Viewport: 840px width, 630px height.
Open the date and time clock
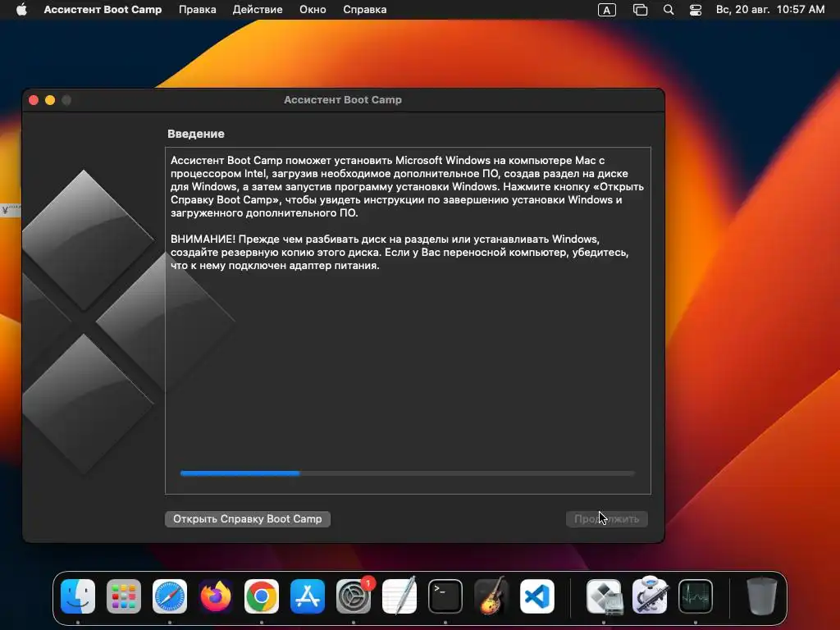click(x=770, y=10)
